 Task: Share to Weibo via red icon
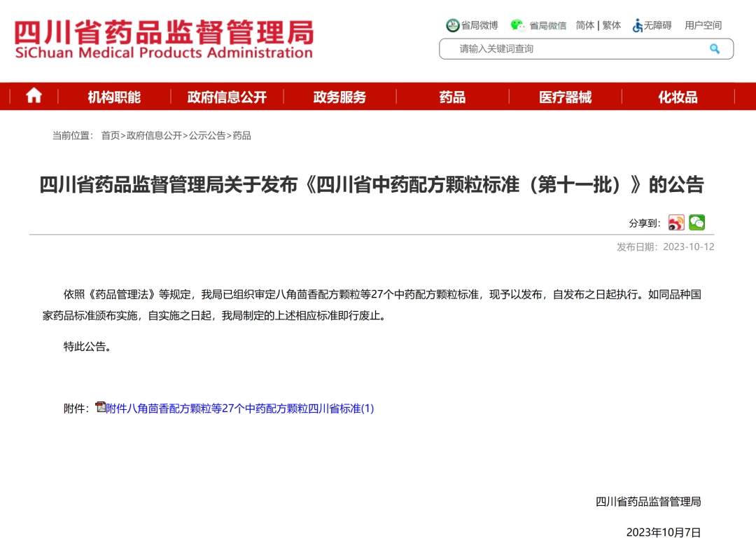click(676, 223)
